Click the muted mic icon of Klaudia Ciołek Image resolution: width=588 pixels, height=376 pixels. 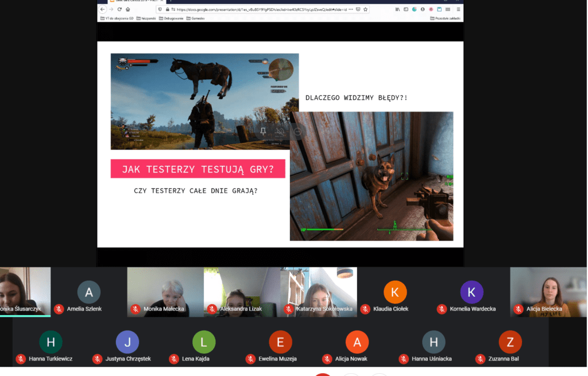tap(365, 309)
